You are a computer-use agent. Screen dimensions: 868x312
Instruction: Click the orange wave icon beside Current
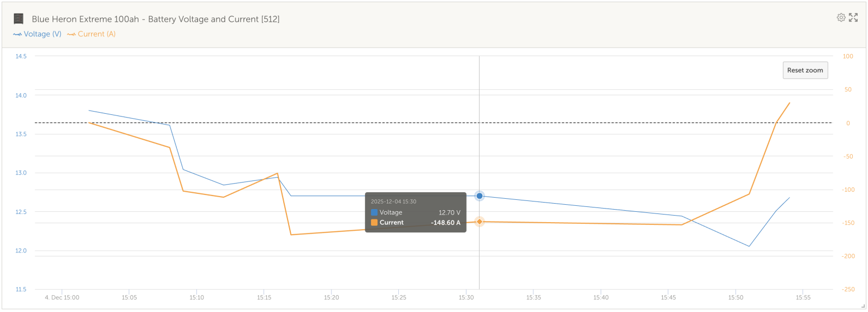pos(71,34)
